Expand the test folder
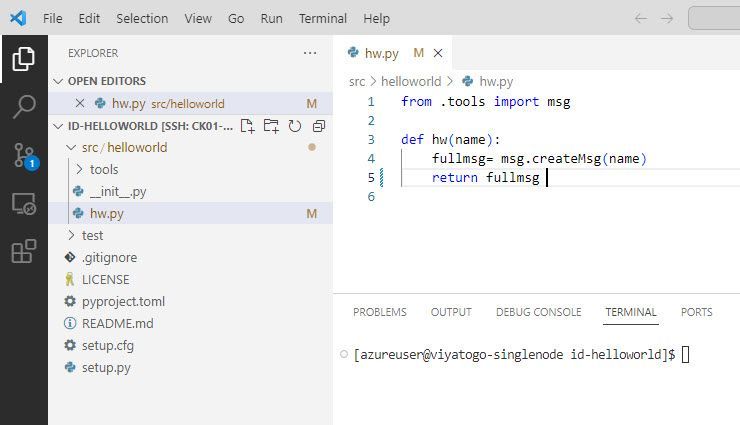The width and height of the screenshot is (740, 425). coord(70,235)
